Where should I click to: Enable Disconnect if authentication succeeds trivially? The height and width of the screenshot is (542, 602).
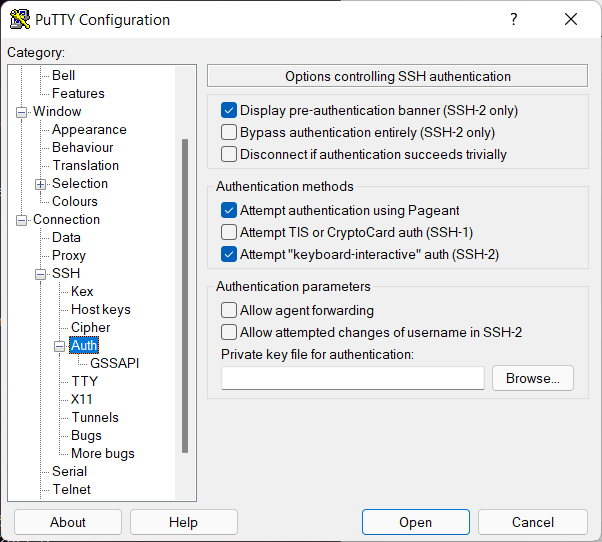[x=229, y=154]
